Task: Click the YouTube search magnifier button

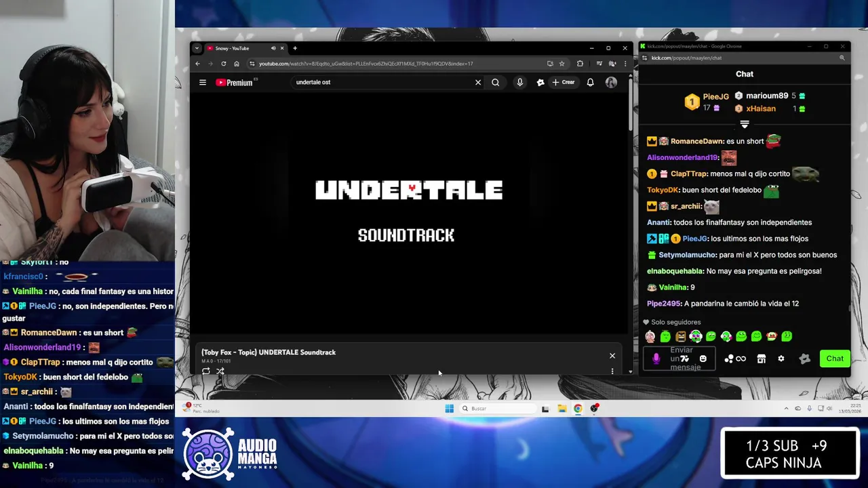Action: pyautogui.click(x=496, y=83)
